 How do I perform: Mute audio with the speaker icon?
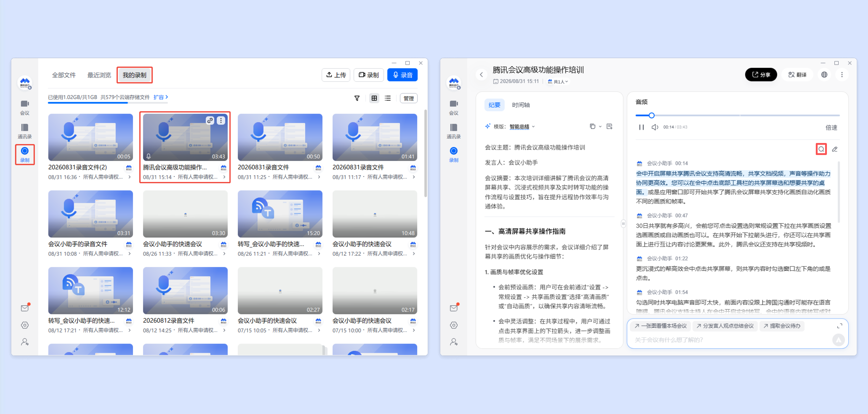(655, 127)
